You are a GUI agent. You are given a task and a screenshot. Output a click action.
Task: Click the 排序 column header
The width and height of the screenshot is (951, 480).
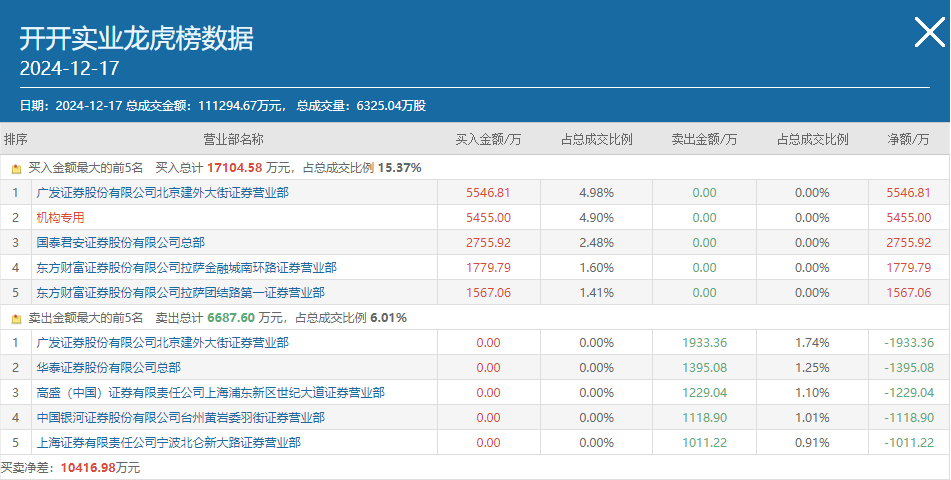tap(16, 140)
